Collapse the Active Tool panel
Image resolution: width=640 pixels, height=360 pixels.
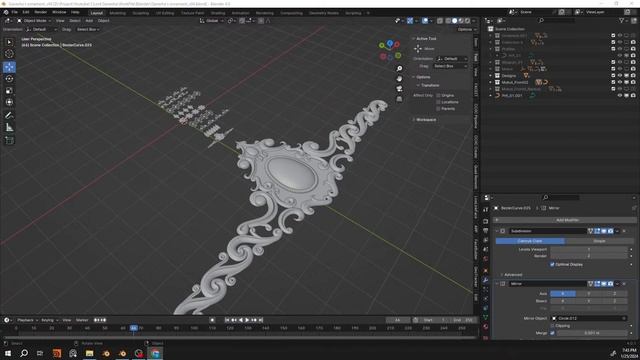pos(413,38)
